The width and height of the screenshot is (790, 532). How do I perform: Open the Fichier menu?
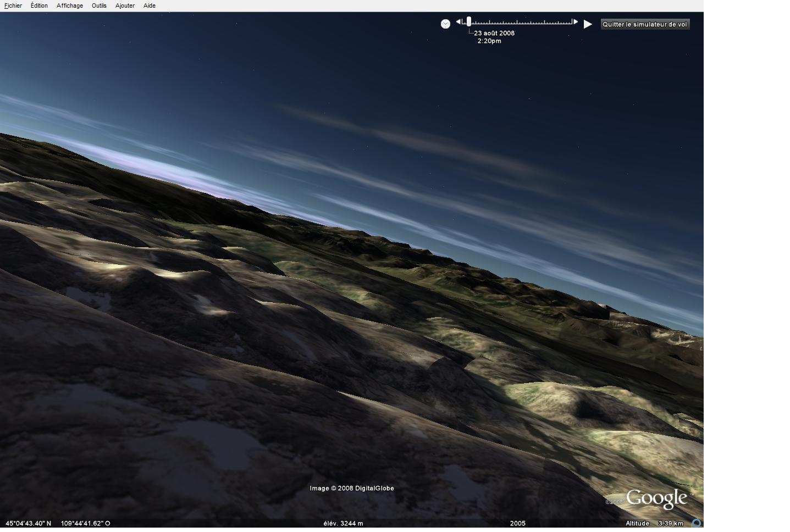tap(13, 5)
